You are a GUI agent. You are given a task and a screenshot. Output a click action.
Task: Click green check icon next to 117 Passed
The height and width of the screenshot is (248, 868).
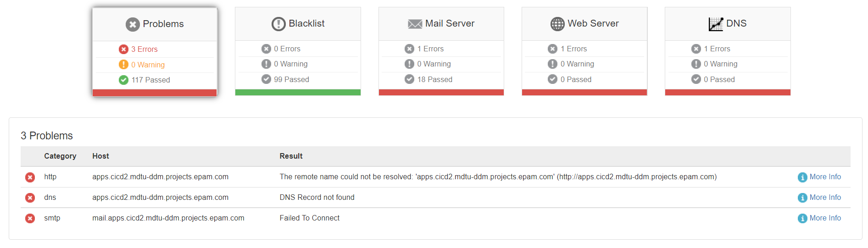pyautogui.click(x=123, y=80)
